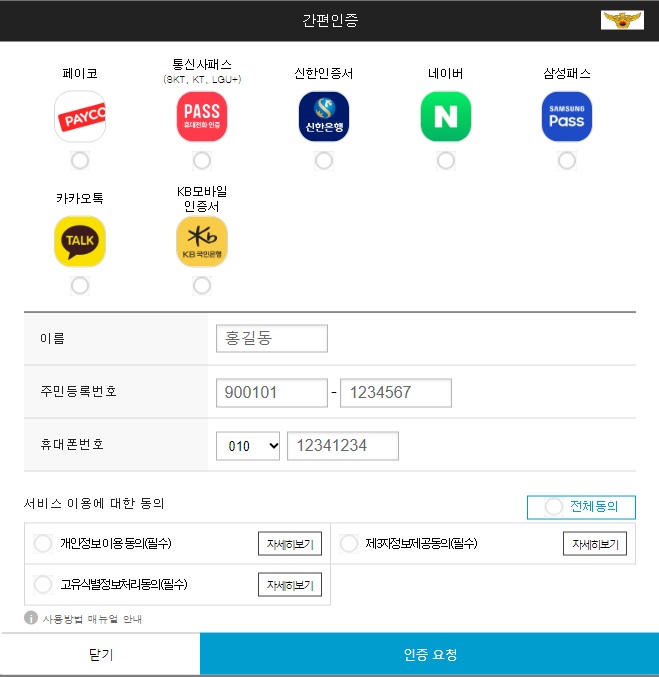Open 자세히보기 for 제3자정보제공동의

tap(595, 544)
